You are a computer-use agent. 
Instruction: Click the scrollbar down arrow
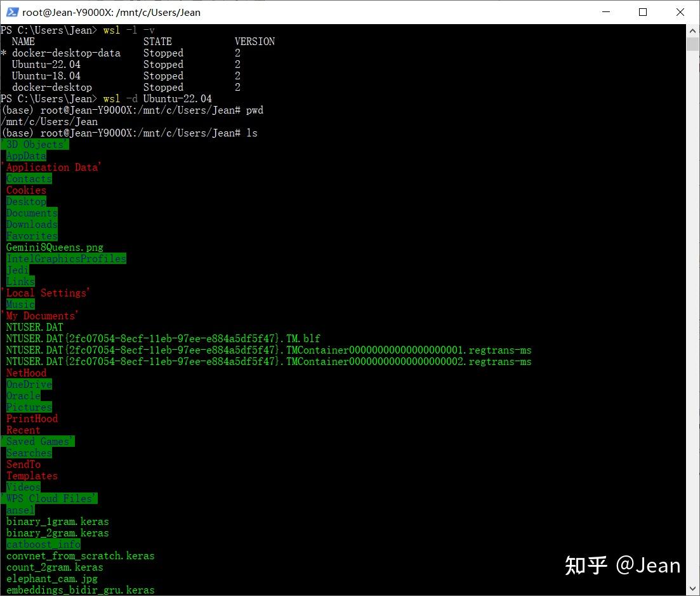pyautogui.click(x=692, y=588)
